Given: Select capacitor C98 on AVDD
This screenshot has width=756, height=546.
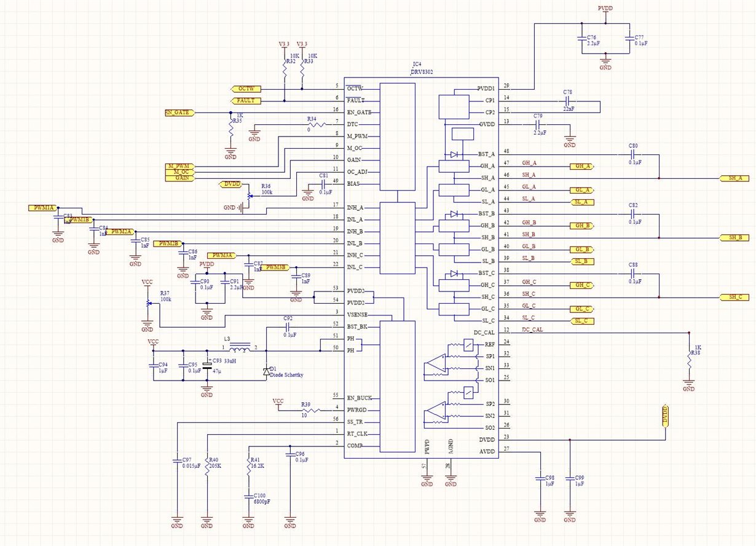Looking at the screenshot, I should 540,479.
